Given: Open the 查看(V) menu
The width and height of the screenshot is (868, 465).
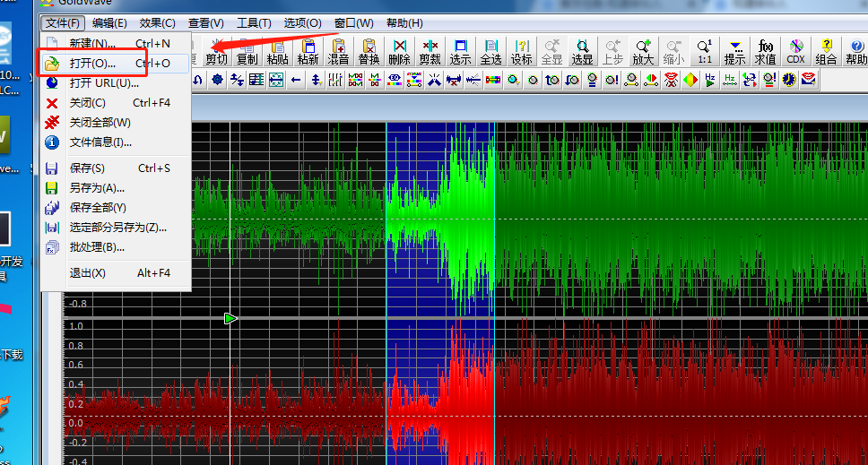Looking at the screenshot, I should tap(206, 23).
